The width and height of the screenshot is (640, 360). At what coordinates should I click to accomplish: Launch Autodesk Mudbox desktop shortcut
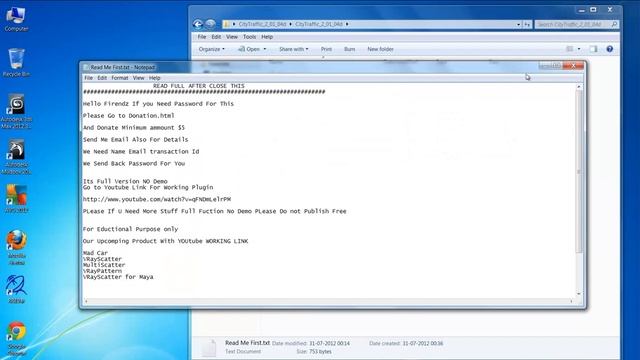[16, 157]
